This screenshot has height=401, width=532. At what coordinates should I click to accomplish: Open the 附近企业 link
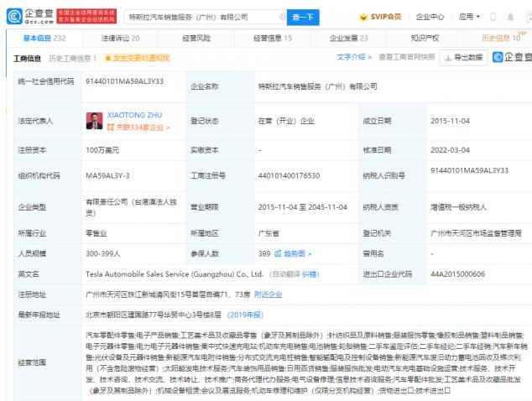point(268,294)
